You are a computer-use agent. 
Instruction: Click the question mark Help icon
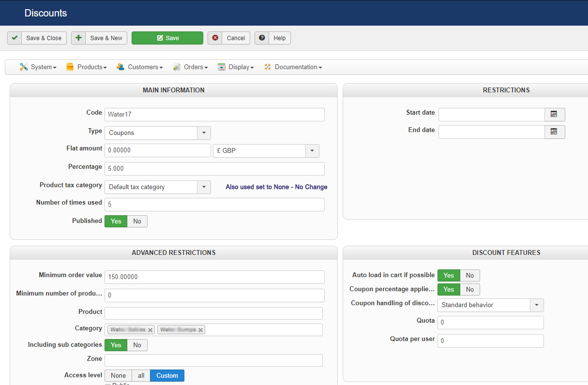[262, 38]
